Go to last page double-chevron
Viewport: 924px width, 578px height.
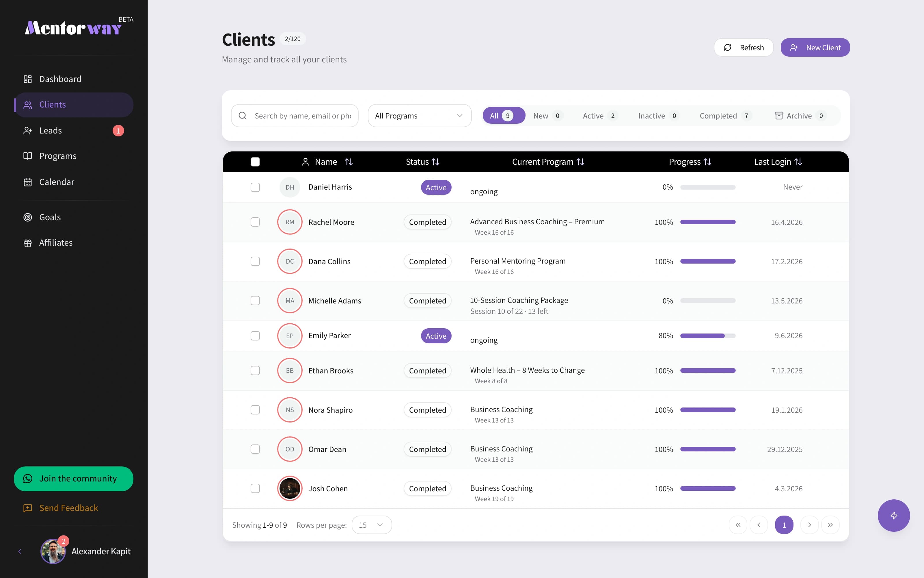(x=830, y=525)
